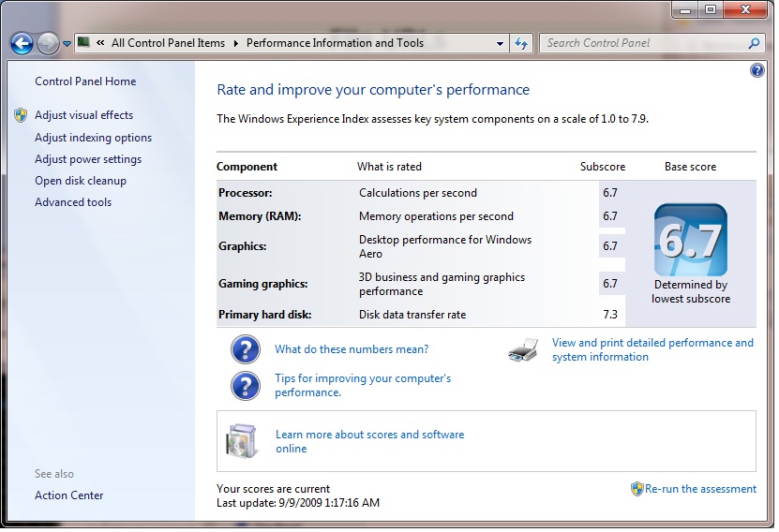Click Calculations per second text
This screenshot has height=532, width=779.
tap(418, 193)
